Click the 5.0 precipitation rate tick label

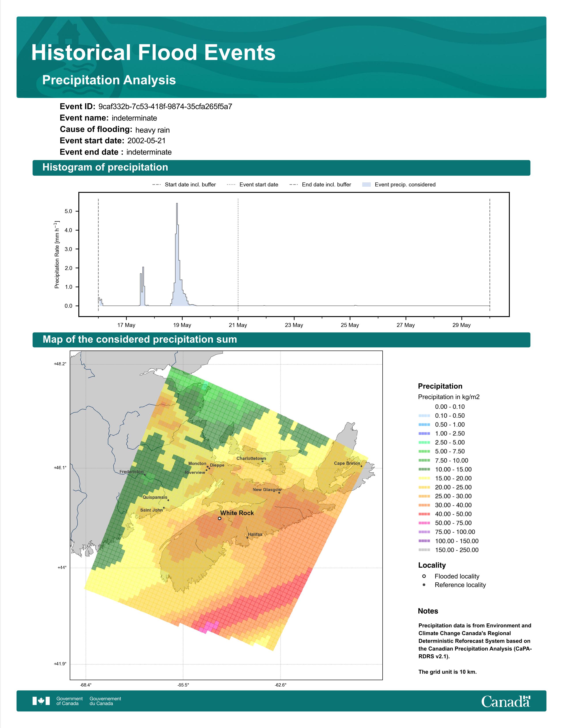click(68, 211)
